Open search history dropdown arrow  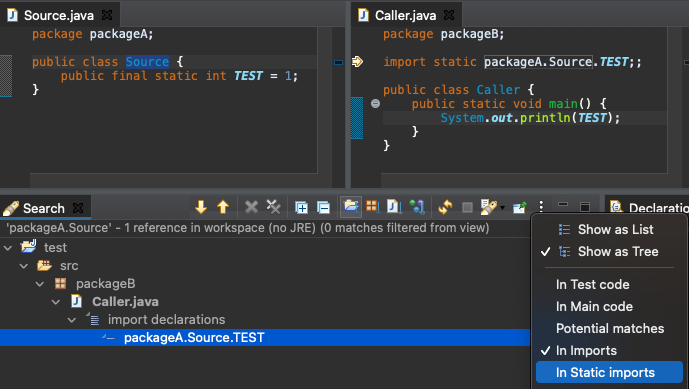(x=502, y=207)
